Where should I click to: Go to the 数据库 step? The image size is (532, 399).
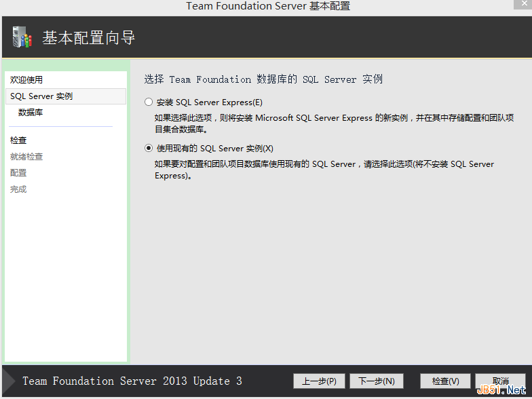click(x=31, y=113)
